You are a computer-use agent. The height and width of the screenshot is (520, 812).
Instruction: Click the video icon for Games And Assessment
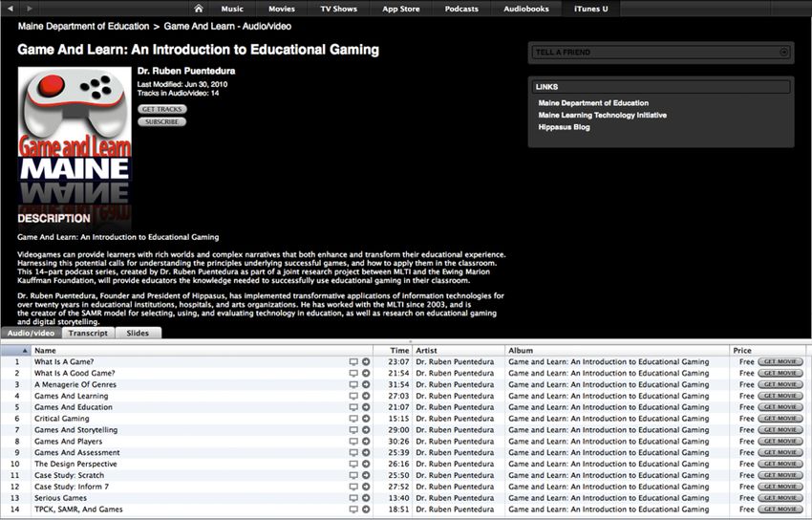[x=353, y=453]
